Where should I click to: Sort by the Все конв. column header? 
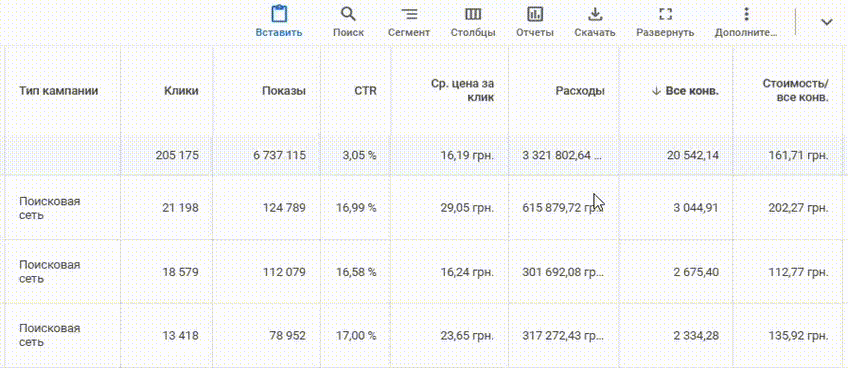point(685,91)
